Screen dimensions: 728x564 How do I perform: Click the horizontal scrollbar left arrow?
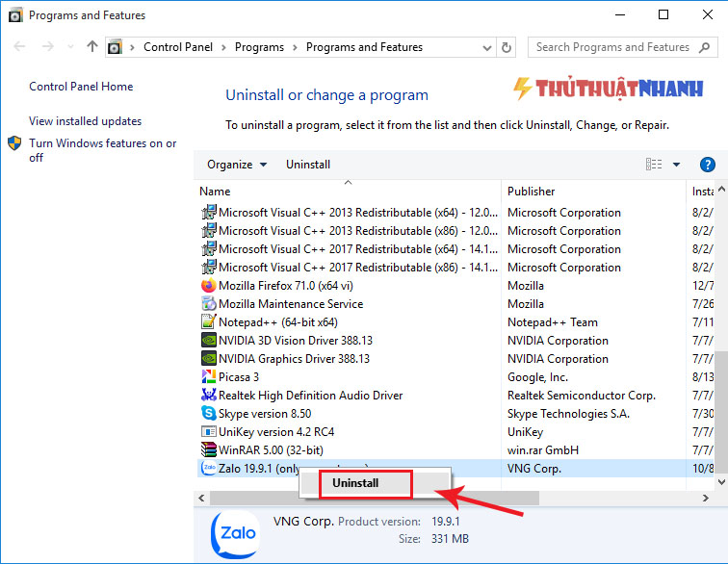tap(201, 499)
